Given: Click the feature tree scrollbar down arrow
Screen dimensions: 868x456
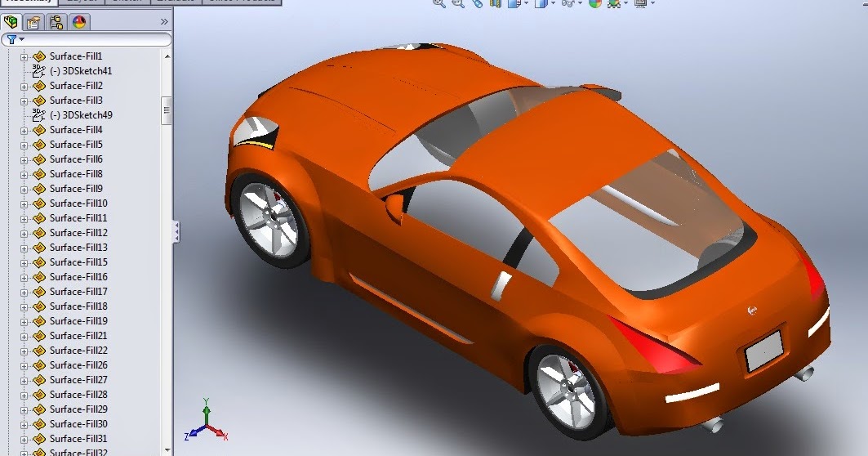Looking at the screenshot, I should 167,450.
